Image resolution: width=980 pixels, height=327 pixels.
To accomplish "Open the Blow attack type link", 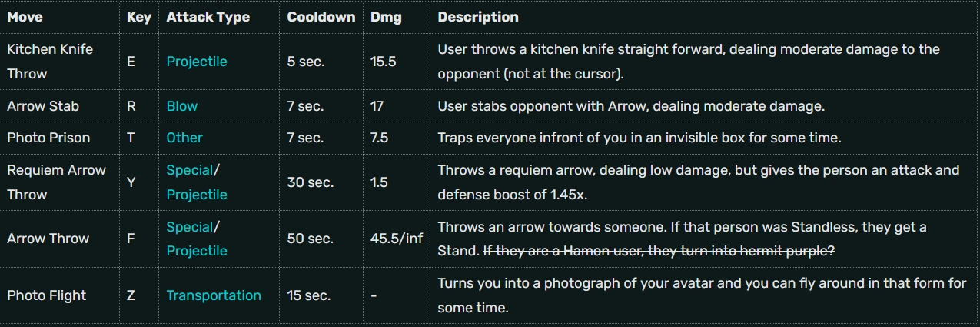I will [182, 106].
